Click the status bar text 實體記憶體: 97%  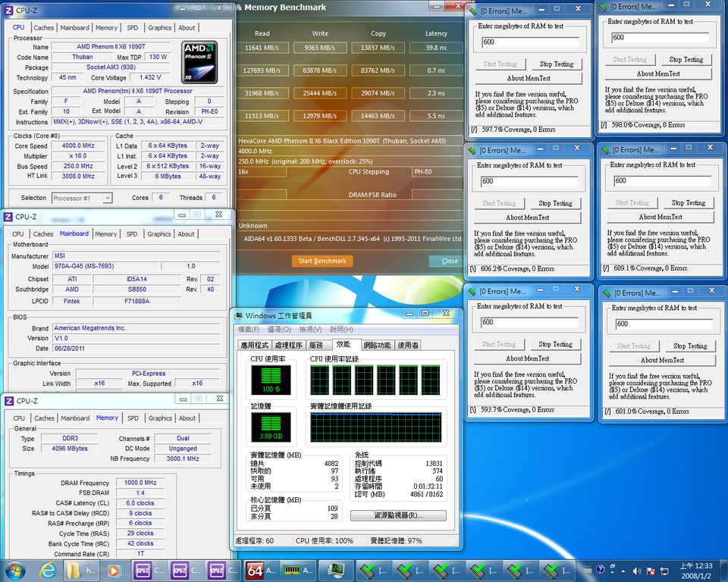click(396, 540)
